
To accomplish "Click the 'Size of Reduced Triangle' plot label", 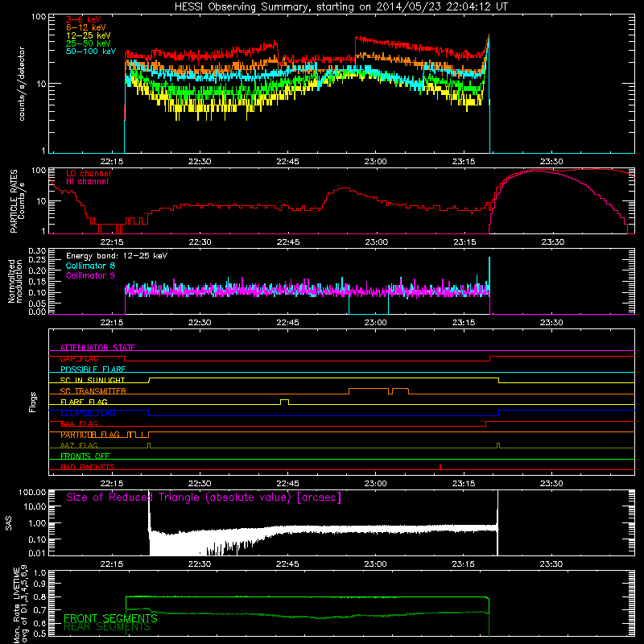I will point(204,497).
